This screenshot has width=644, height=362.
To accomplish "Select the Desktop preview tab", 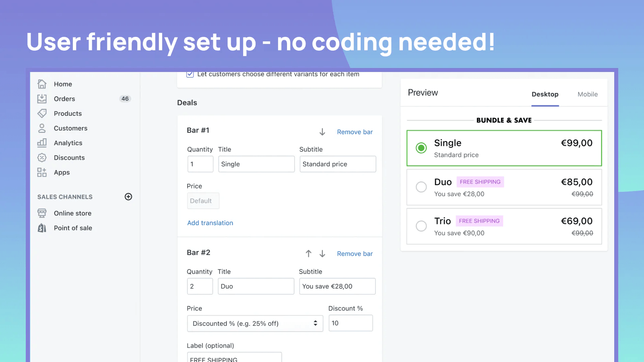I will coord(545,94).
